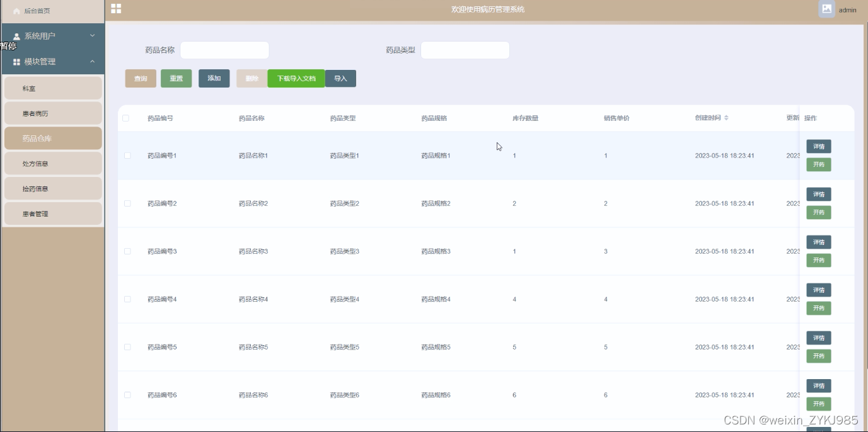This screenshot has height=432, width=868.
Task: Check the row checkbox for 药品编号3
Action: [127, 251]
